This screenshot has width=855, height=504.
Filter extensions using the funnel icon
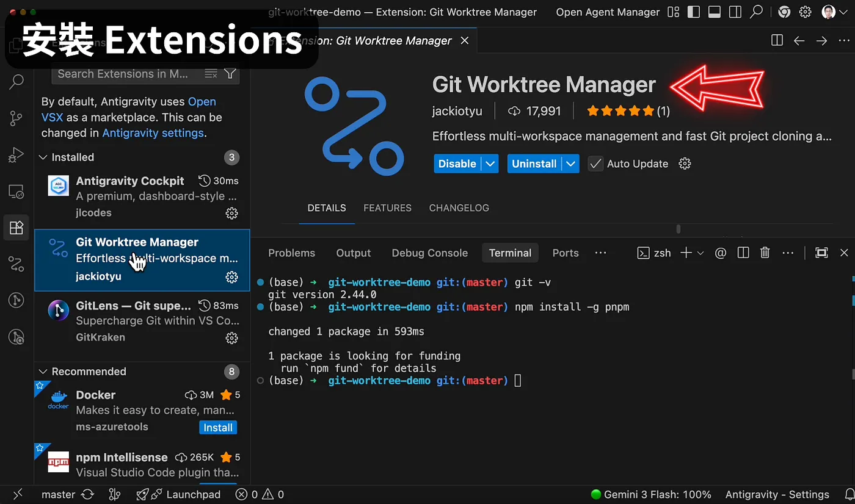(x=230, y=74)
